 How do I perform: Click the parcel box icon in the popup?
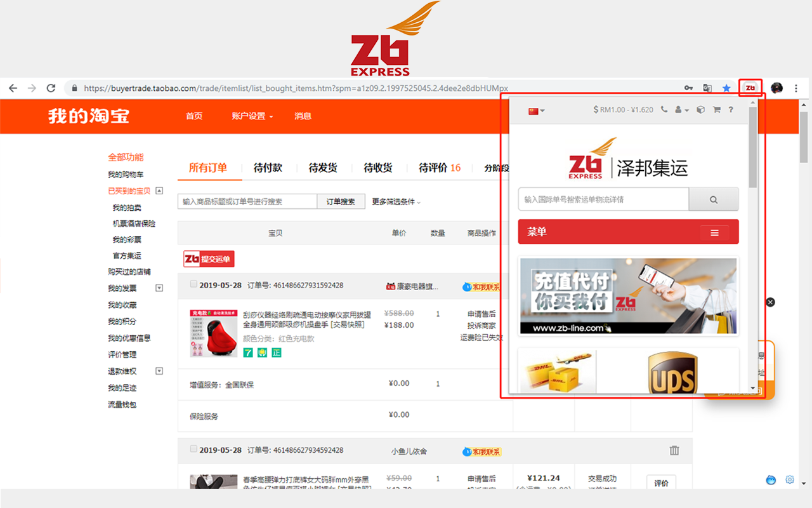(x=700, y=109)
